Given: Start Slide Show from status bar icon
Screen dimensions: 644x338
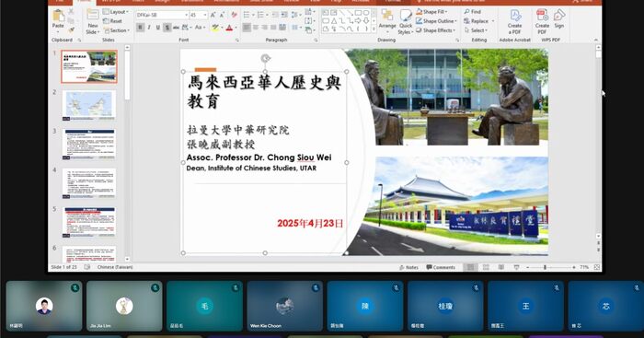Looking at the screenshot, I should pyautogui.click(x=516, y=267).
